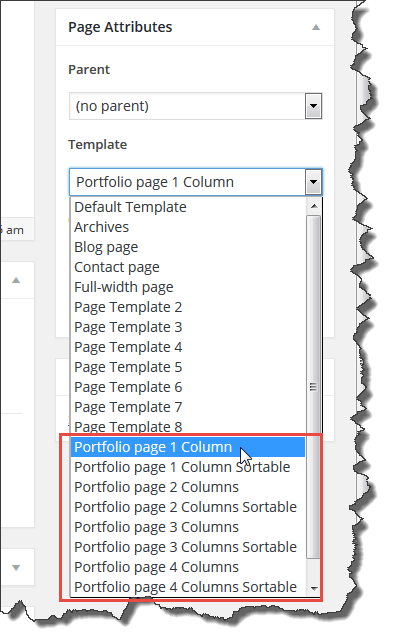Viewport: 394px width, 644px height.
Task: Select Page Template 3
Action: [188, 327]
